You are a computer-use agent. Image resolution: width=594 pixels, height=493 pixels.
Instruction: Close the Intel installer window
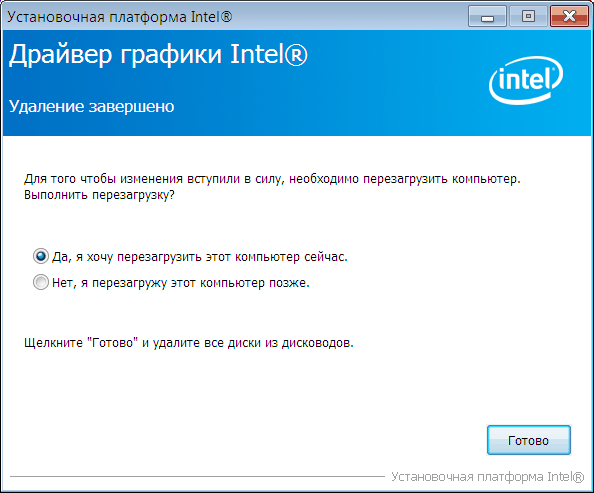tap(569, 16)
